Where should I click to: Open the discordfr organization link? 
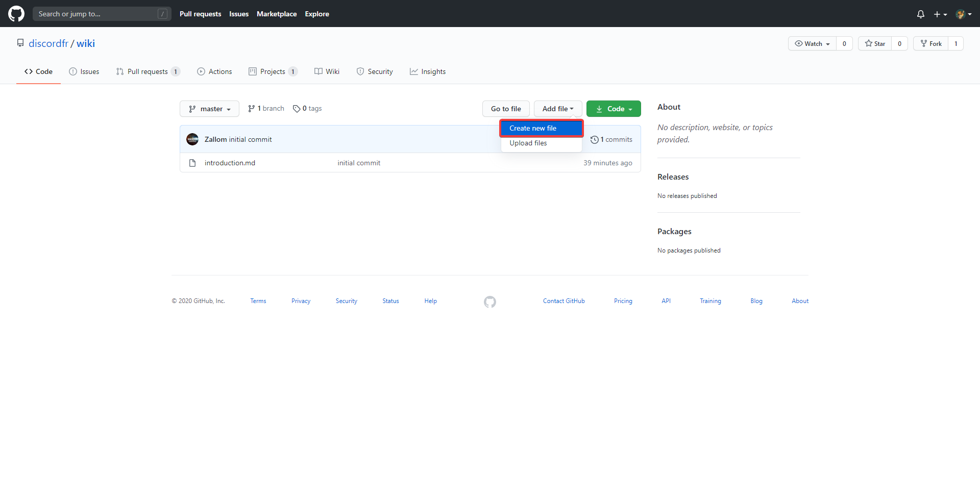tap(48, 43)
